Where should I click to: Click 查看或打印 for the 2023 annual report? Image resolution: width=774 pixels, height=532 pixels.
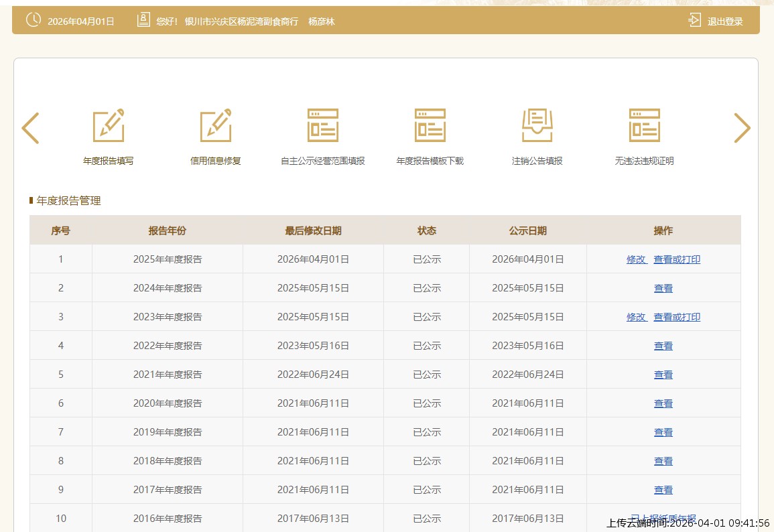click(x=677, y=317)
